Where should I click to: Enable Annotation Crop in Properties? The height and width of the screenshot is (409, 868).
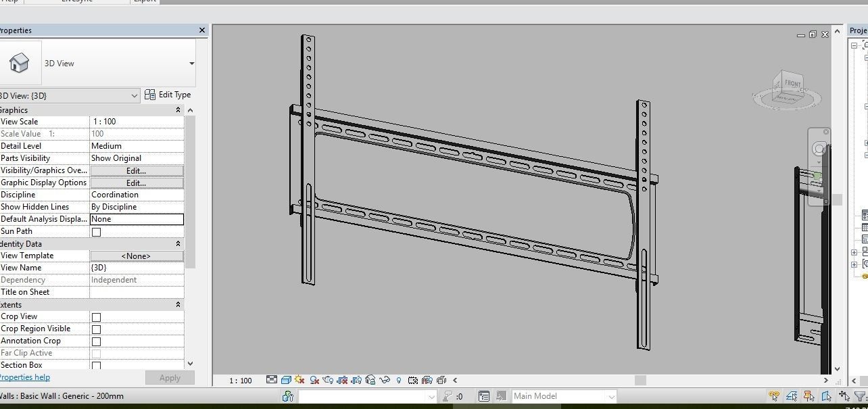pyautogui.click(x=96, y=341)
